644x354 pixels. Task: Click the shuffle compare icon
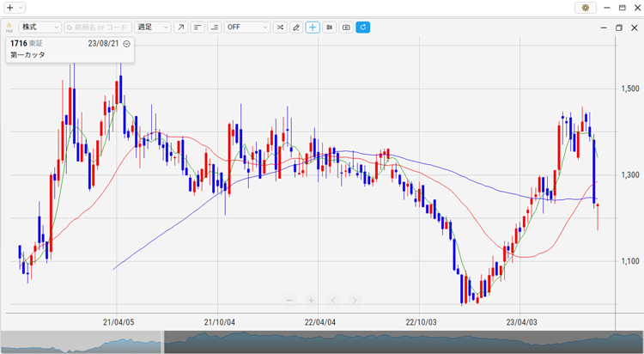click(279, 27)
